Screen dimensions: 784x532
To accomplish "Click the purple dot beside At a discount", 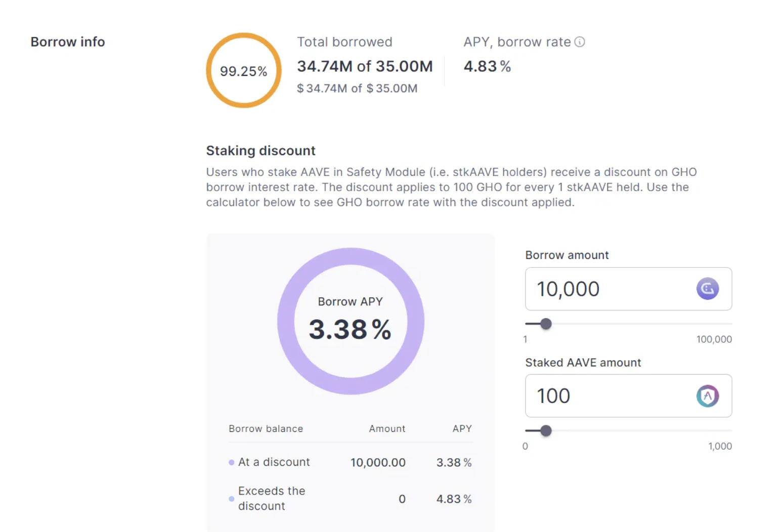I will pyautogui.click(x=232, y=462).
